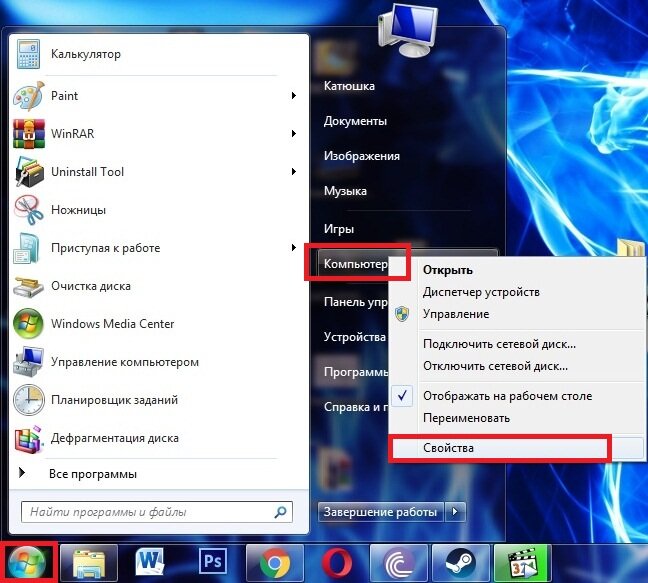Click the WinRAR books icon
Image resolution: width=648 pixels, height=583 pixels.
(x=29, y=134)
